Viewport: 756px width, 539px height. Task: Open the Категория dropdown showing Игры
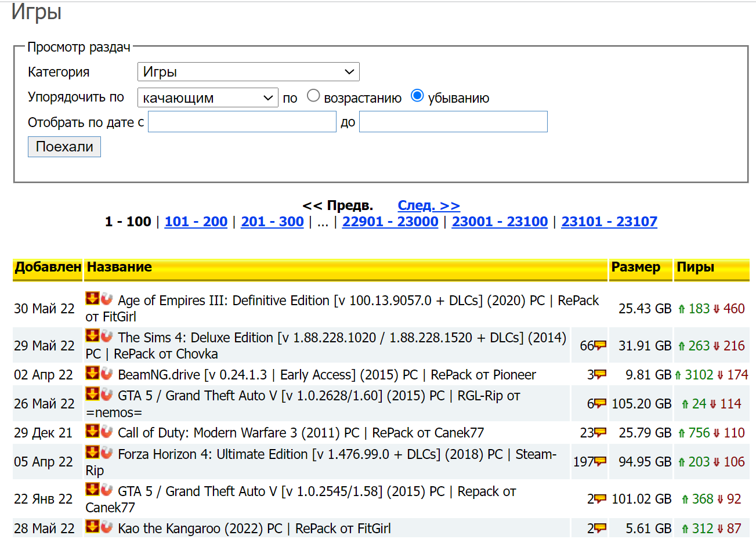point(248,72)
